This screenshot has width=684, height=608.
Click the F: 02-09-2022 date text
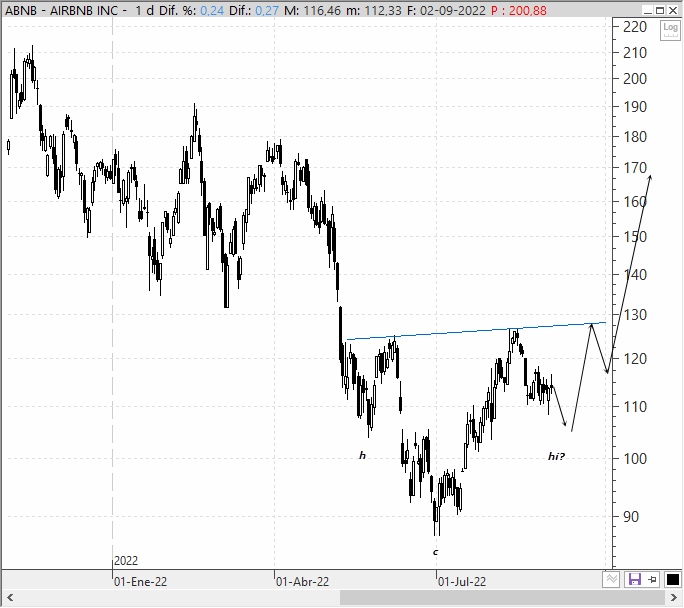click(446, 10)
